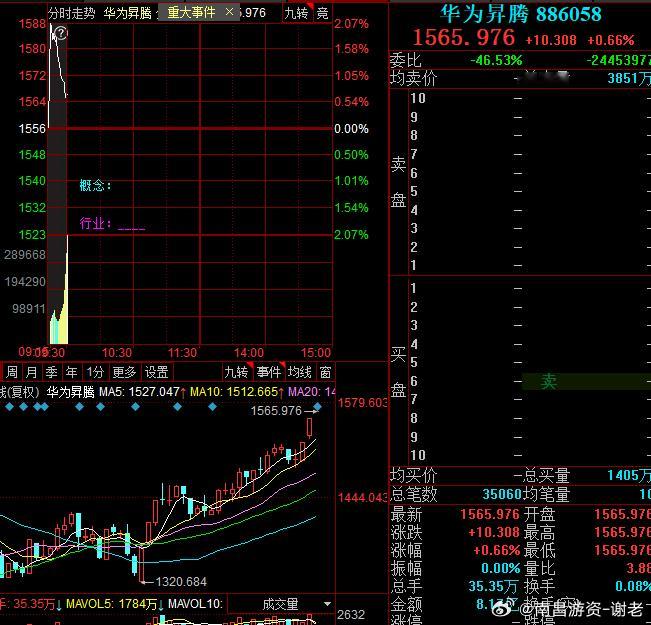
Task: Select the 1分 period tab
Action: pyautogui.click(x=95, y=372)
